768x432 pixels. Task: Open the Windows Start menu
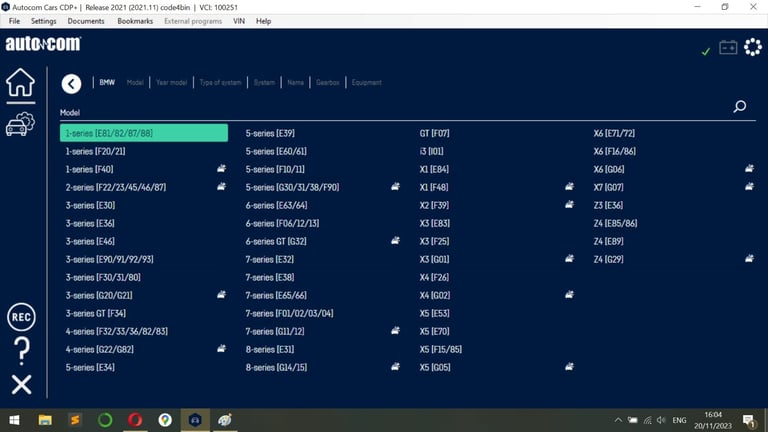point(14,420)
